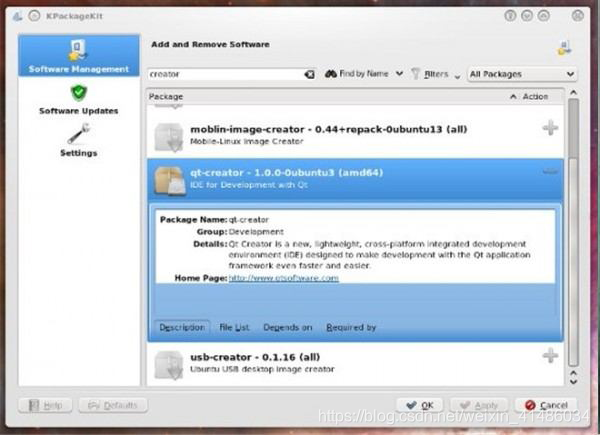The width and height of the screenshot is (600, 435).
Task: Click the KPackageKit title bar app icon
Action: pos(17,16)
